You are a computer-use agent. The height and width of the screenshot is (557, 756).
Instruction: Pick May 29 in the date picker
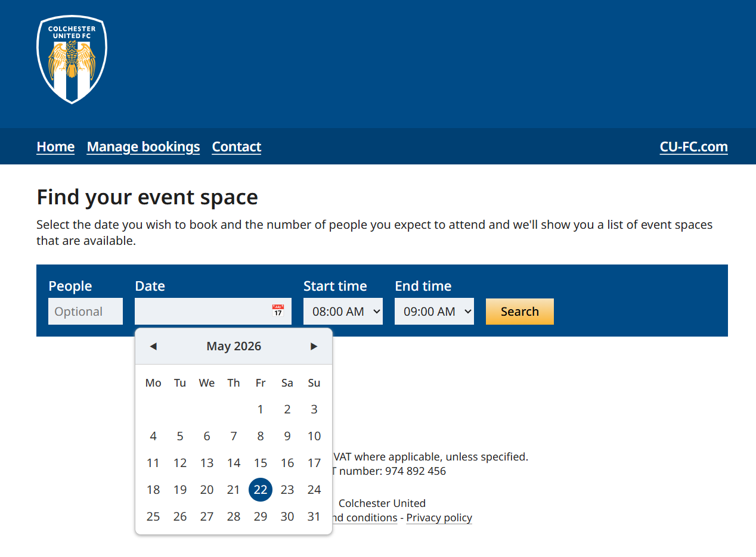(261, 516)
